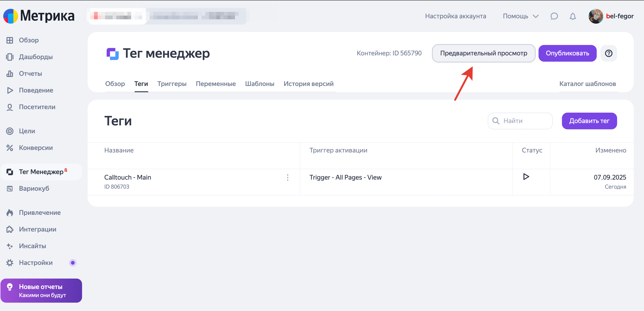Expand the Помощь dropdown
The width and height of the screenshot is (644, 311).
click(520, 16)
